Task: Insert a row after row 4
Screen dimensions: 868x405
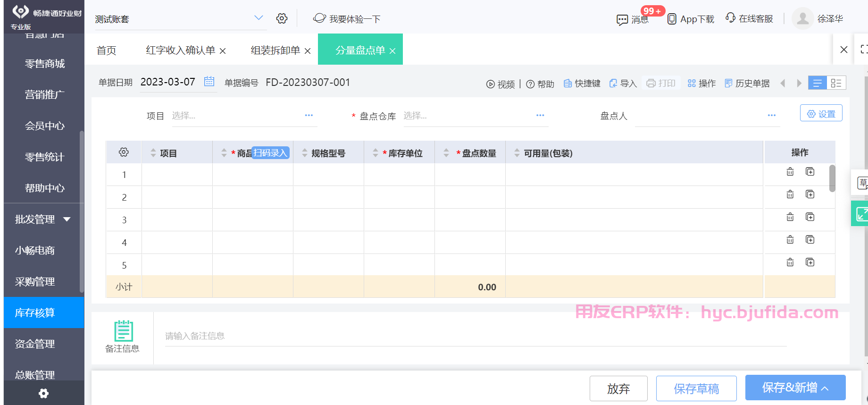Action: click(x=810, y=240)
